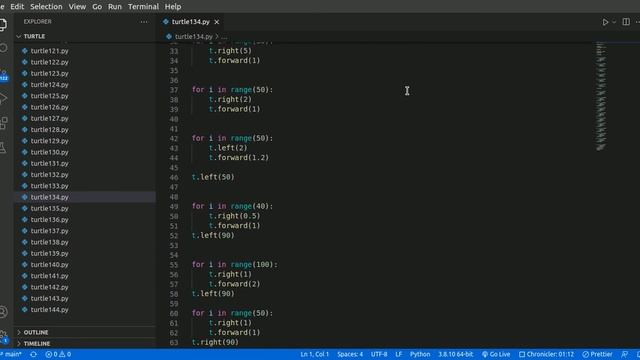This screenshot has height=360, width=640.
Task: Change end of line sequence LF
Action: point(398,354)
